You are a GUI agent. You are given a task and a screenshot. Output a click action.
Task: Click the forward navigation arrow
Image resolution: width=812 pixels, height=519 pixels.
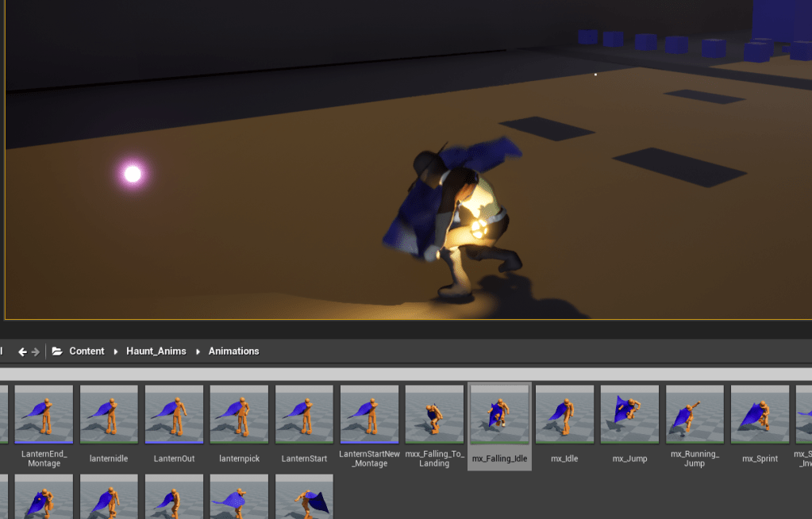(35, 352)
